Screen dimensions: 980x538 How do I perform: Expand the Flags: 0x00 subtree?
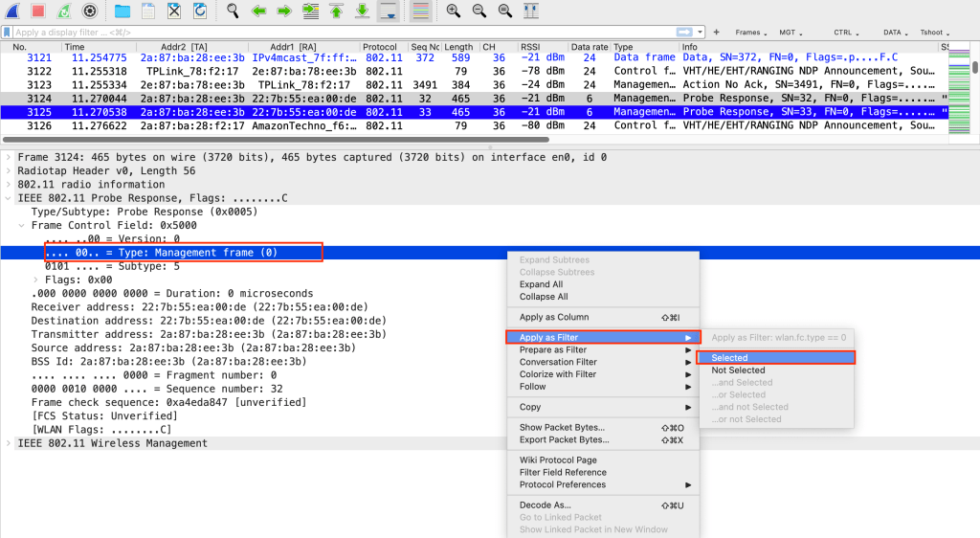[x=37, y=280]
